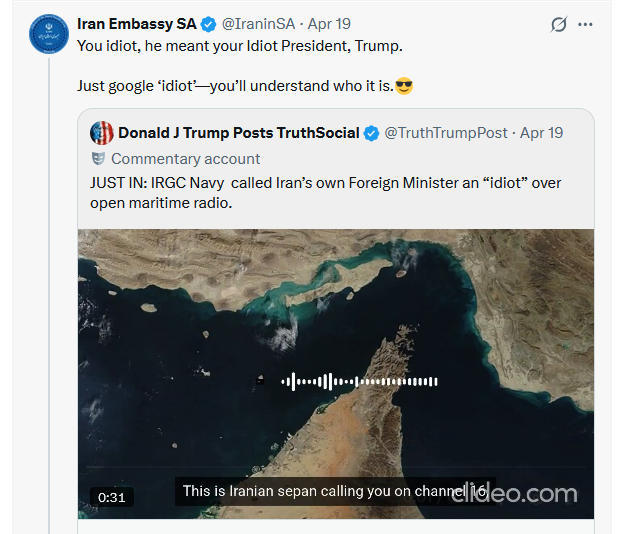Click the Commentary account mask icon
This screenshot has width=623, height=534.
click(x=99, y=159)
